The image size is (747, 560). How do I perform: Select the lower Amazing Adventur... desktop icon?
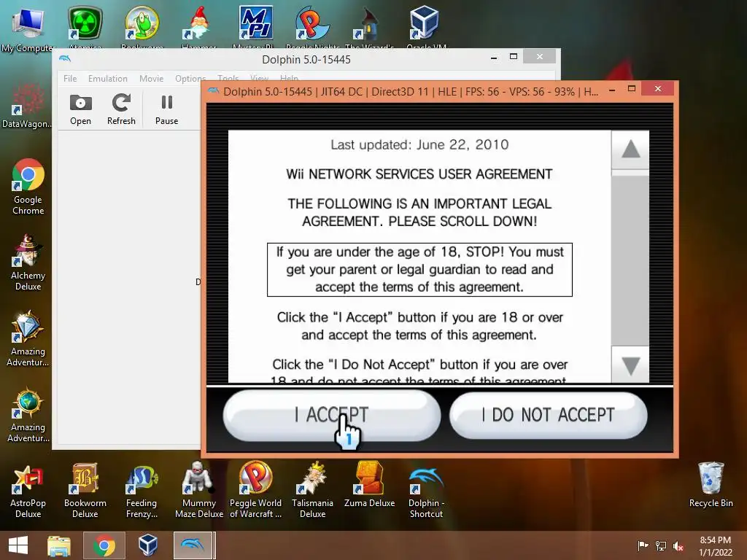pos(28,414)
